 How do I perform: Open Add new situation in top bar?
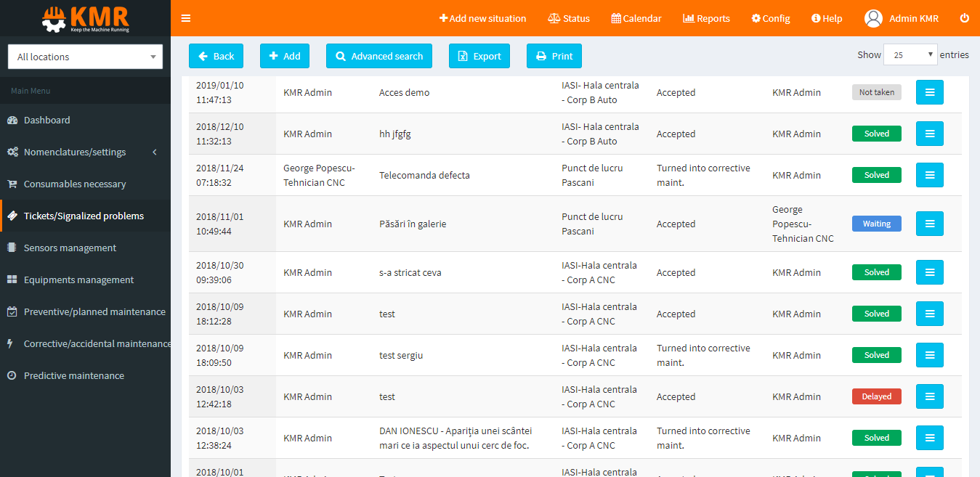tap(483, 18)
